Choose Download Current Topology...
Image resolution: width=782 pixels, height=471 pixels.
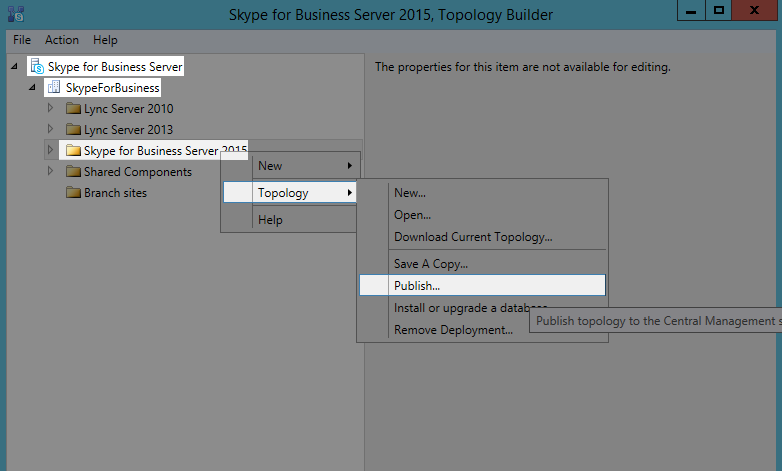pos(482,237)
